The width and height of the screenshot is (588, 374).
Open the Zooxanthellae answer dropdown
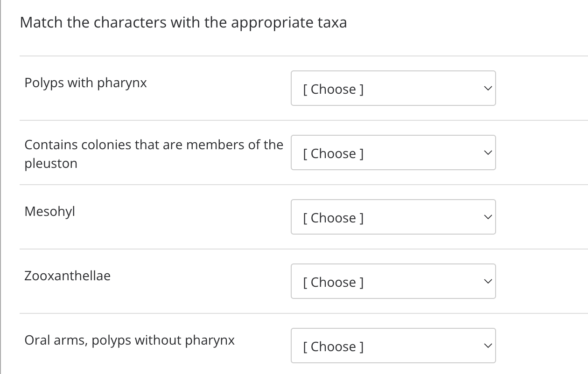pyautogui.click(x=393, y=281)
